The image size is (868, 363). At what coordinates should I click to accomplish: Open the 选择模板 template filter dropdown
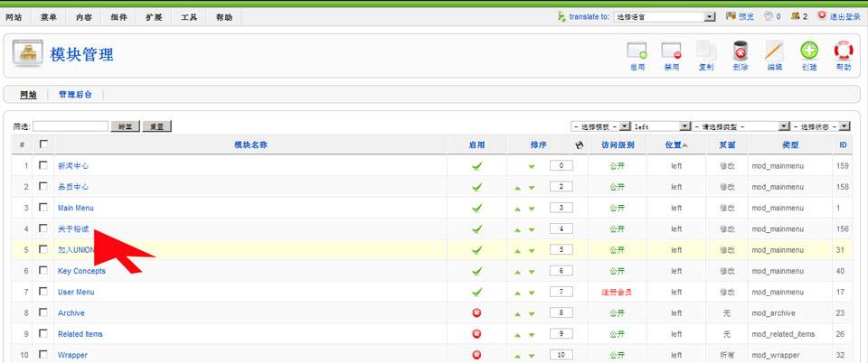[x=600, y=126]
